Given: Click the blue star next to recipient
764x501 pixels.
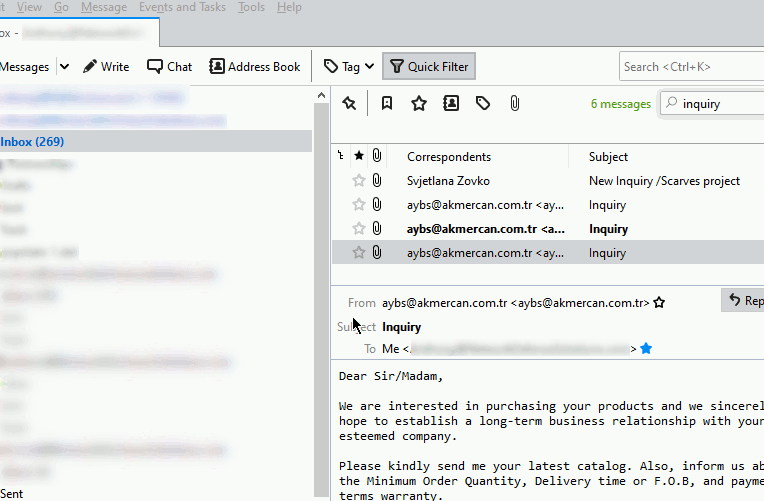Looking at the screenshot, I should tap(646, 348).
